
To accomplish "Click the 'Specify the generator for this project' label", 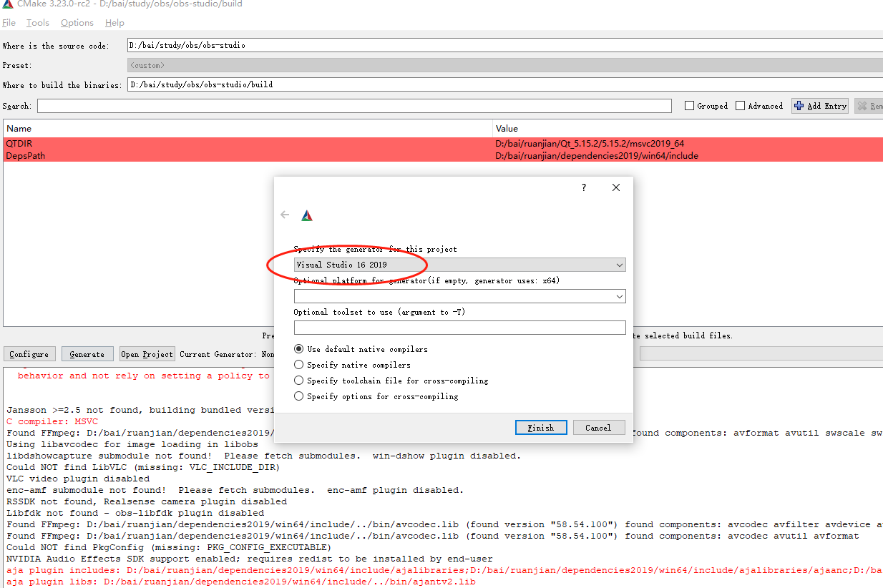I will (x=375, y=249).
